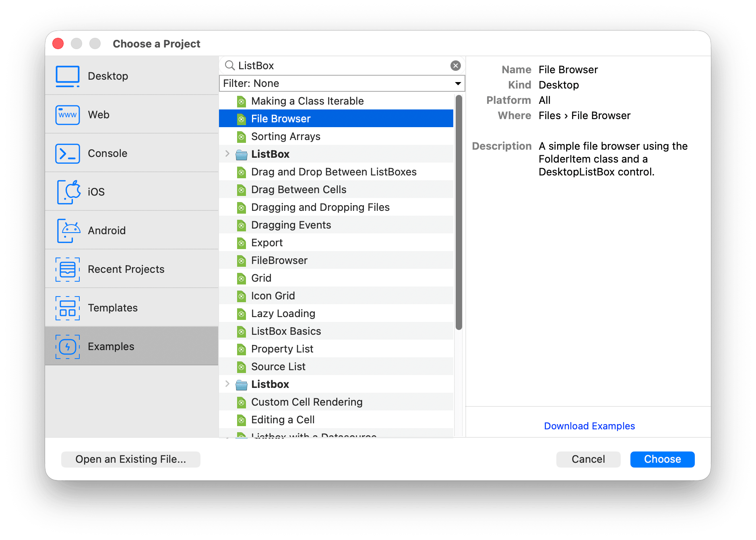
Task: Click the Templates layout icon
Action: [68, 308]
